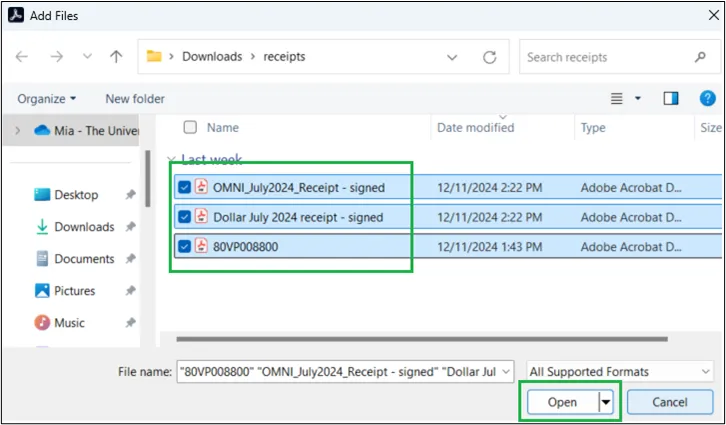
Task: Uncheck the OMNI_July2024_Receipt - signed checkbox
Action: (183, 187)
